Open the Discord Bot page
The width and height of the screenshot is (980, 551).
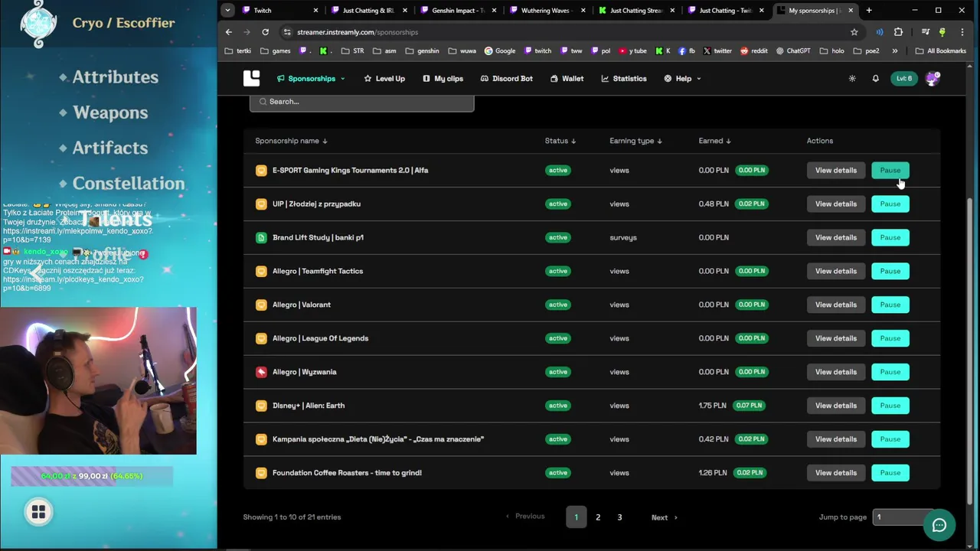(506, 78)
